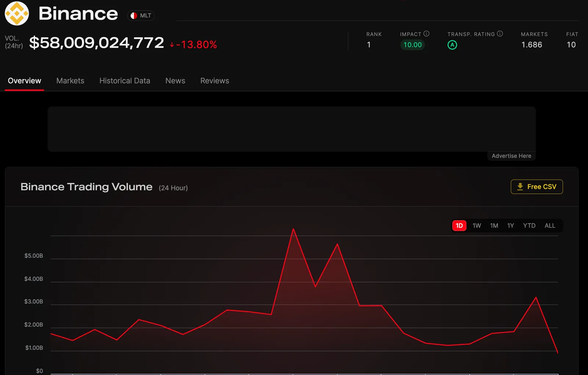Image resolution: width=588 pixels, height=375 pixels.
Task: Switch chart range to 1W
Action: pos(477,226)
